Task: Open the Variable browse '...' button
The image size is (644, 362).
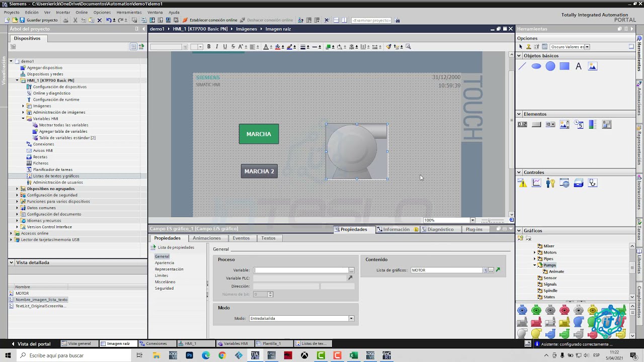Action: pyautogui.click(x=351, y=270)
